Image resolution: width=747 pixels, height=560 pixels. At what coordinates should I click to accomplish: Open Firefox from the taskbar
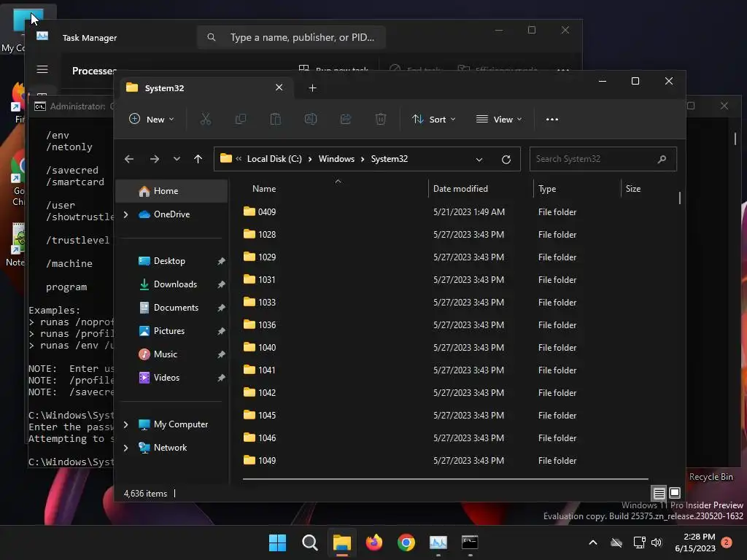(374, 542)
